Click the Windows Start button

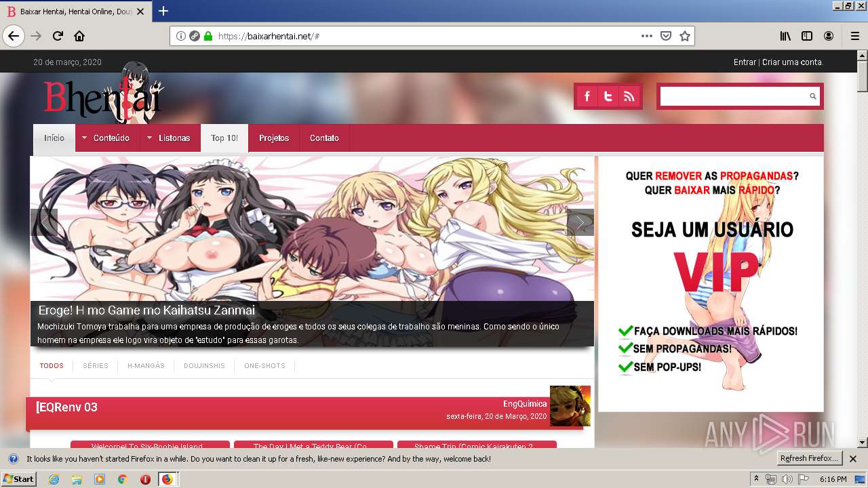coord(18,479)
